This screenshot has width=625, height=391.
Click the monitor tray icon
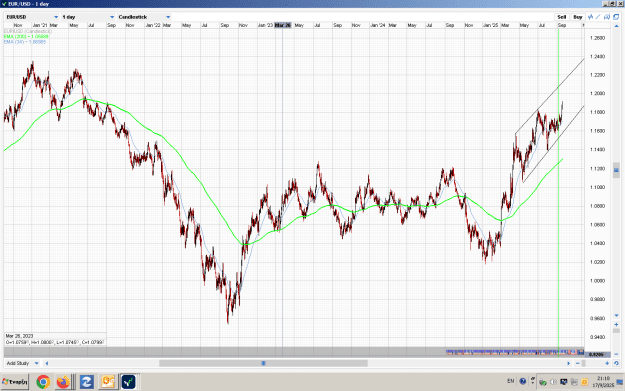(x=564, y=382)
